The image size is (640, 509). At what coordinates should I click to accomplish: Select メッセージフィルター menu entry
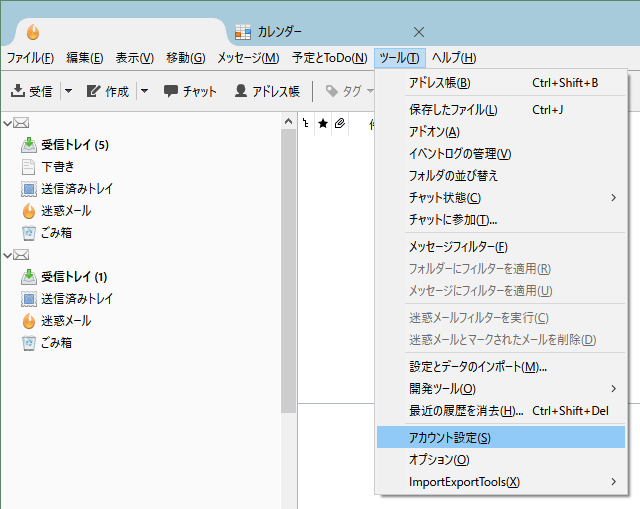click(459, 246)
